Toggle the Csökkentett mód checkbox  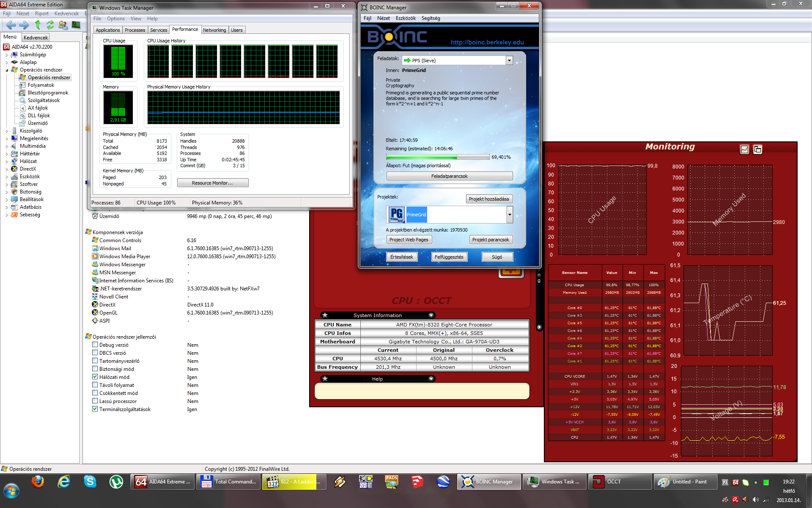click(x=95, y=393)
